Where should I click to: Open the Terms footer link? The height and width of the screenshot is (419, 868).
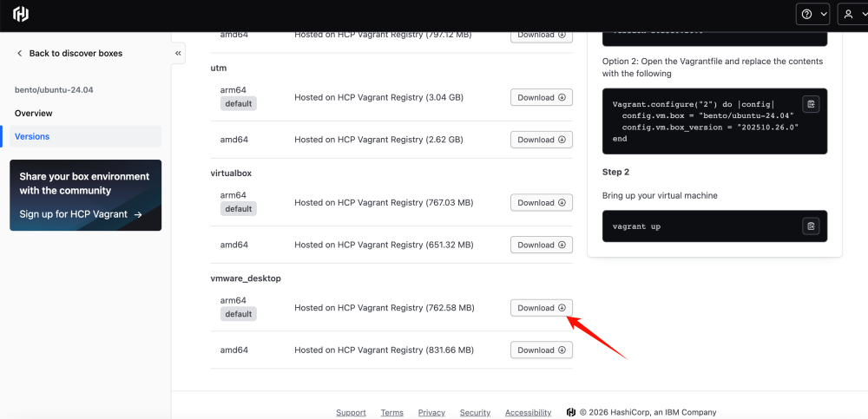(392, 412)
